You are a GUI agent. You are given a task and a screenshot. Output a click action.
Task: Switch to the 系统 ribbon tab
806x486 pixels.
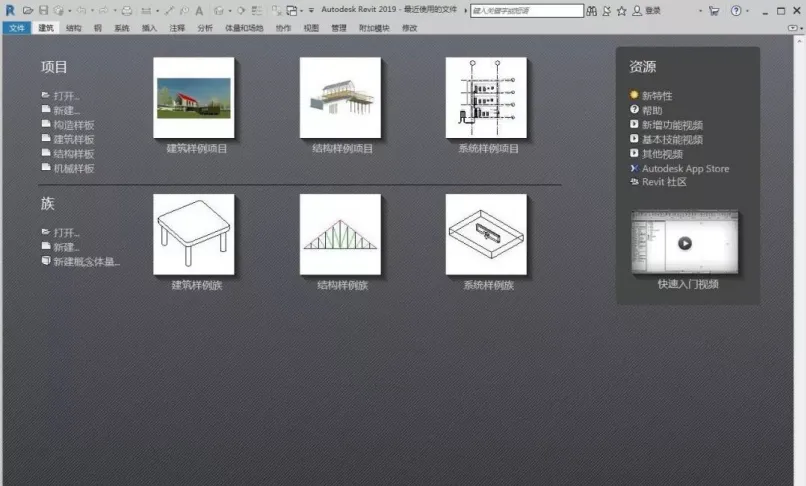click(x=122, y=28)
